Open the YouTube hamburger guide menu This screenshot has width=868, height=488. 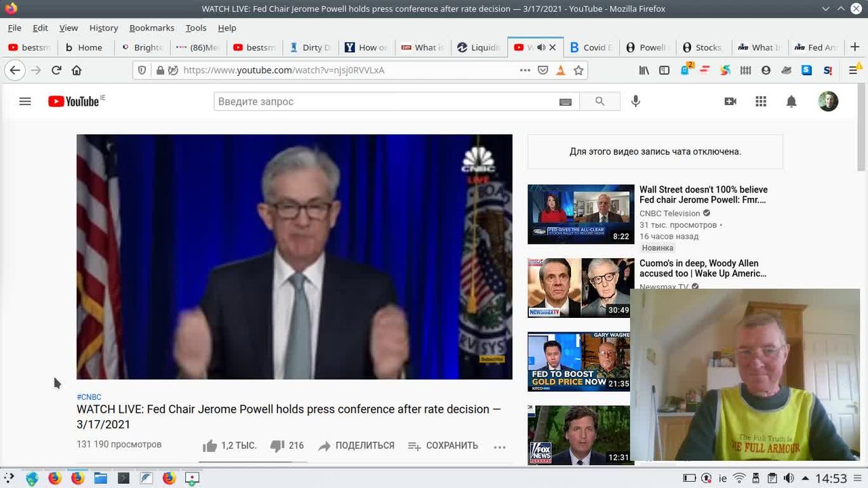pos(25,102)
